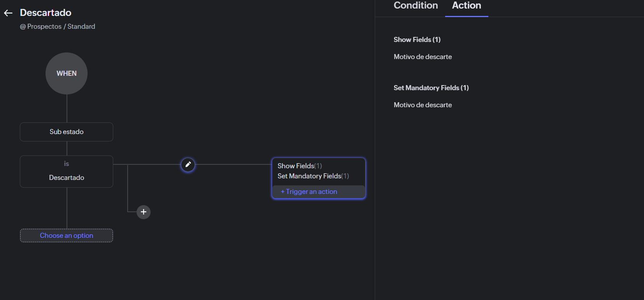Click the 'Choose an option' dashed box
This screenshot has height=300, width=644.
point(67,235)
